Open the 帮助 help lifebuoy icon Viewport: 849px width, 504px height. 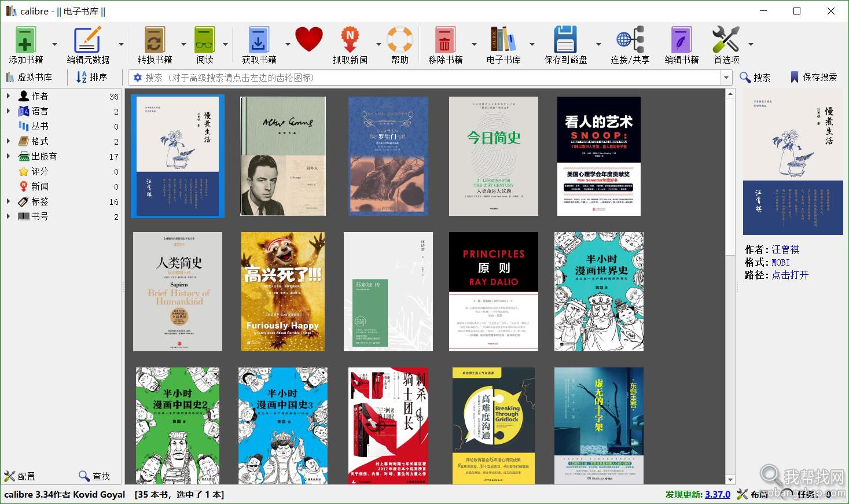tap(399, 39)
